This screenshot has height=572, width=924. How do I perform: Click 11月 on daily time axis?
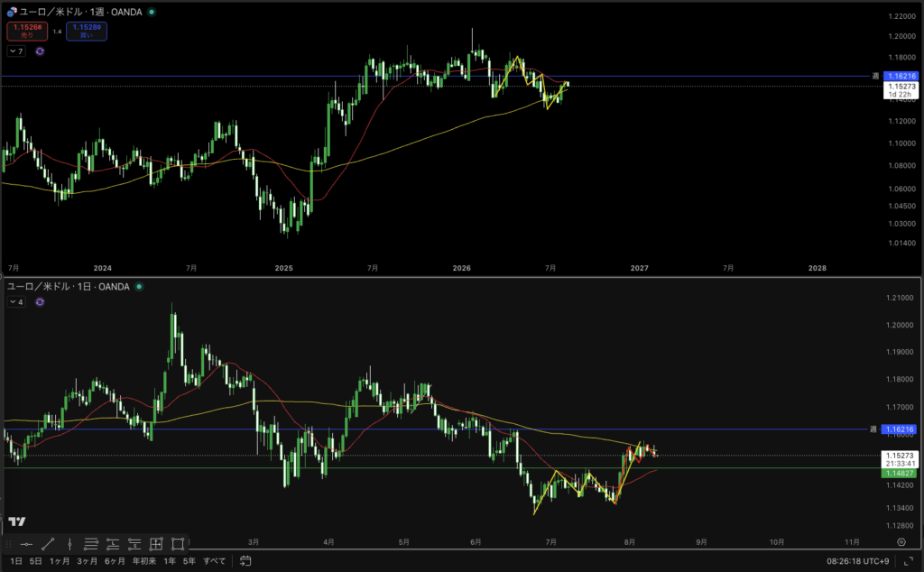(x=852, y=542)
